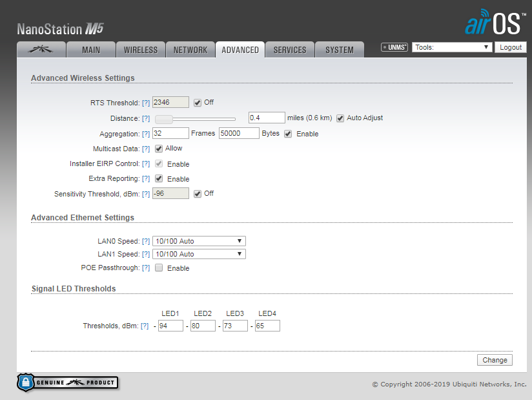Click the LED3 threshold field
This screenshot has width=532, height=400.
[x=235, y=326]
